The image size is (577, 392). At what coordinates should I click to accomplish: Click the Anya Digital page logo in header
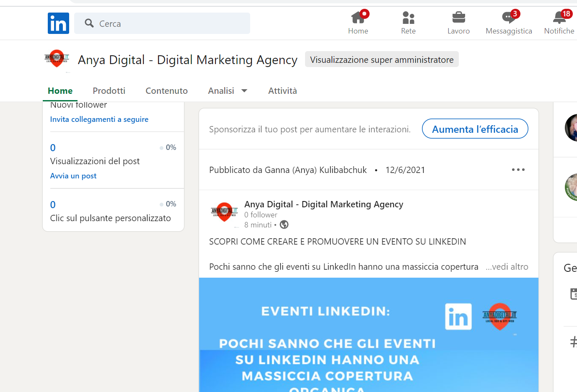57,59
